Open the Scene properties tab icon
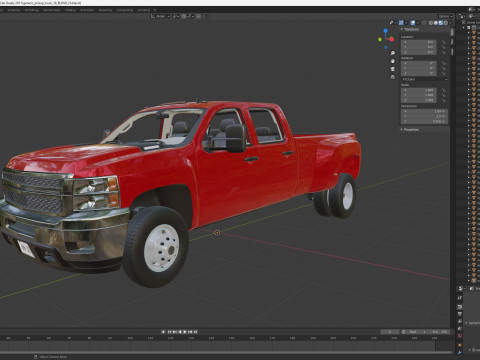The image size is (480, 360). [x=460, y=329]
